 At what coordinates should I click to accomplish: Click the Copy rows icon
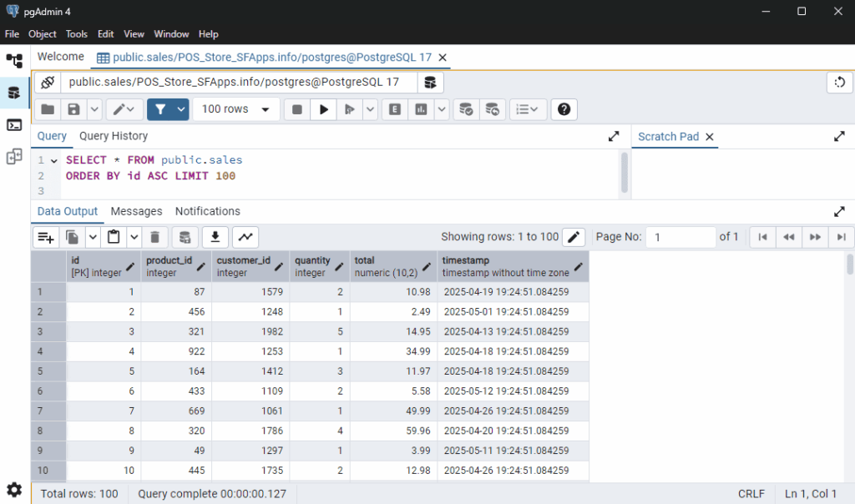pyautogui.click(x=72, y=237)
